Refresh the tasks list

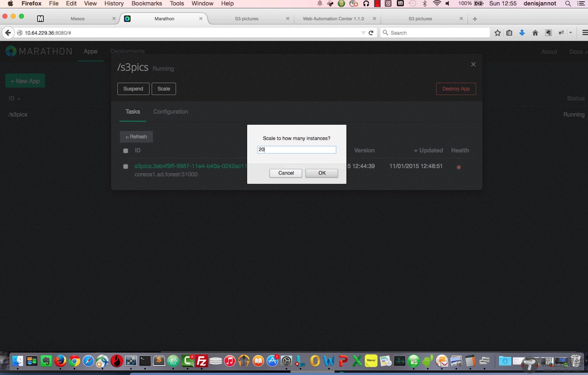[x=136, y=137]
